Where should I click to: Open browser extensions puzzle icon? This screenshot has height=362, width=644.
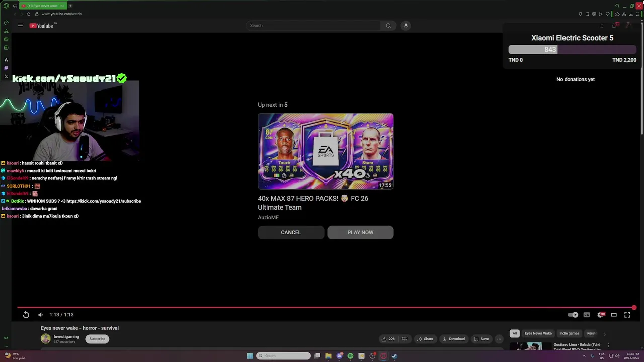(617, 14)
